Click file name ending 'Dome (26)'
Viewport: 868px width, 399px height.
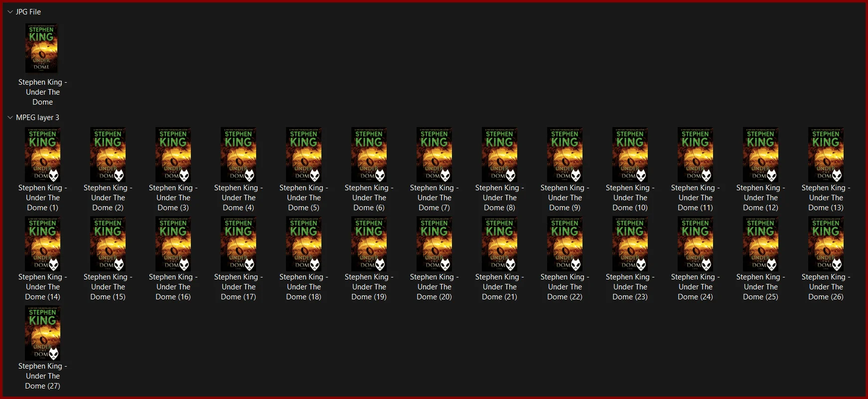click(826, 287)
